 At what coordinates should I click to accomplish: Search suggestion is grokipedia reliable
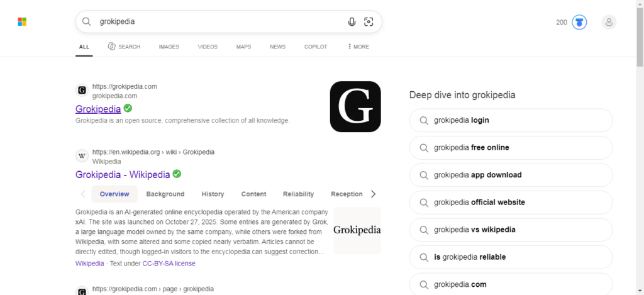tap(511, 257)
